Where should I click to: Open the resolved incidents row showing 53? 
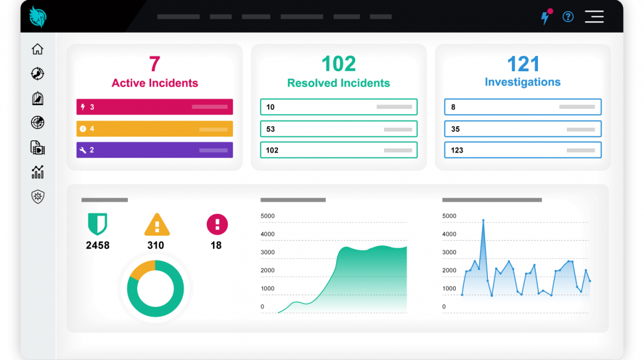tap(338, 129)
